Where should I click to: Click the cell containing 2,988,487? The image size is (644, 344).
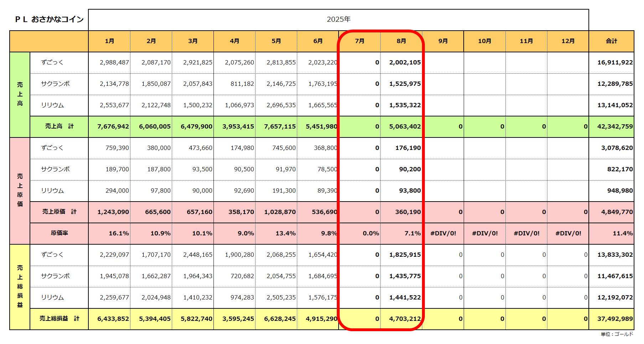(114, 63)
